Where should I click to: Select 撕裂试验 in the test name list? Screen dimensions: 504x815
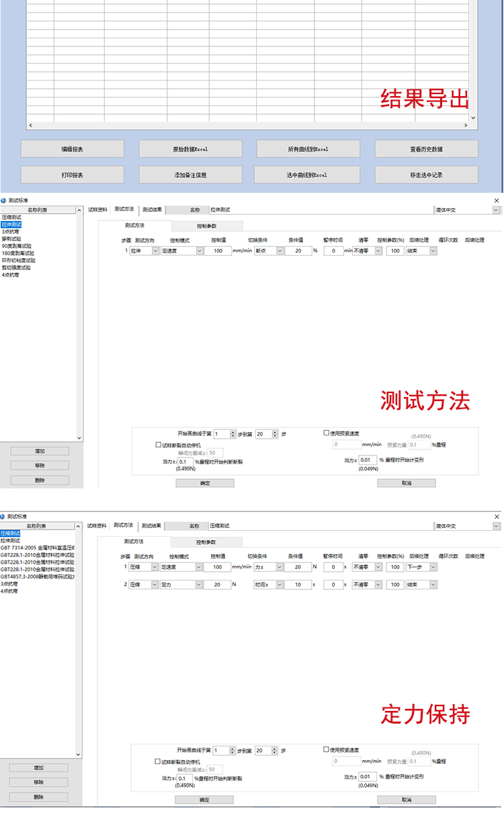(11, 239)
